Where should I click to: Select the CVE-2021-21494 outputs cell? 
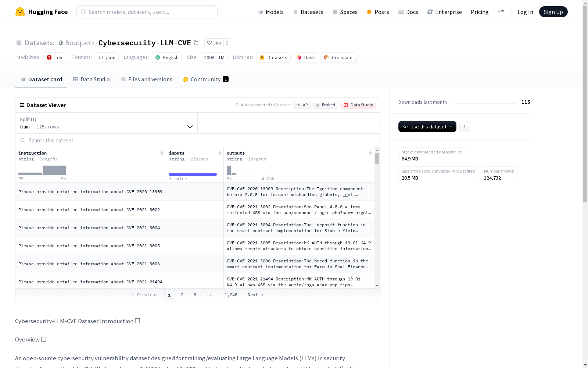coord(299,281)
